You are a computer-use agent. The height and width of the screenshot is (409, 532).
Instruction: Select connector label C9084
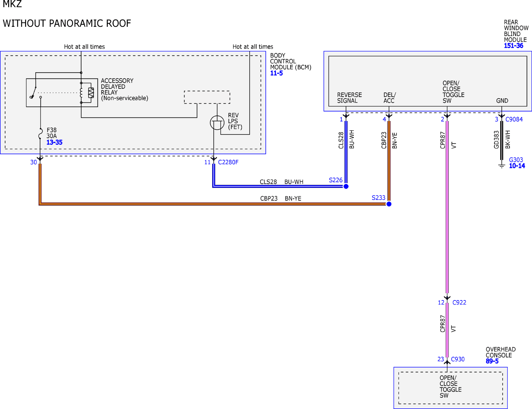point(514,119)
